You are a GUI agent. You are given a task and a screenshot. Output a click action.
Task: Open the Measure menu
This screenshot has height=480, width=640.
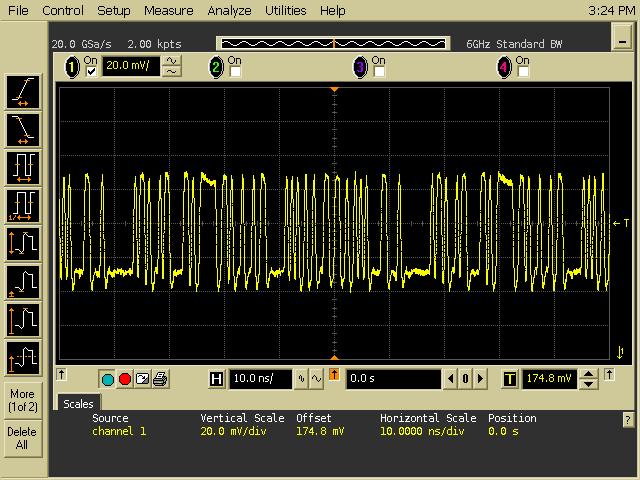click(x=168, y=11)
